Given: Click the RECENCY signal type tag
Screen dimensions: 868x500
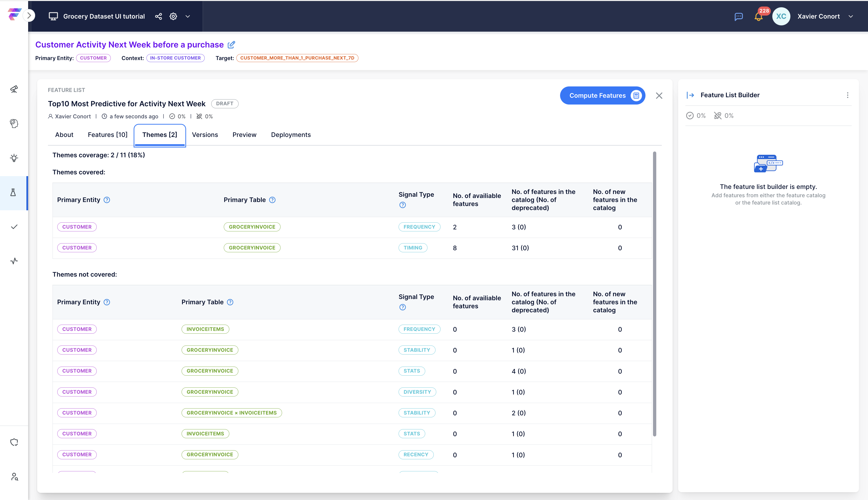Looking at the screenshot, I should [416, 455].
